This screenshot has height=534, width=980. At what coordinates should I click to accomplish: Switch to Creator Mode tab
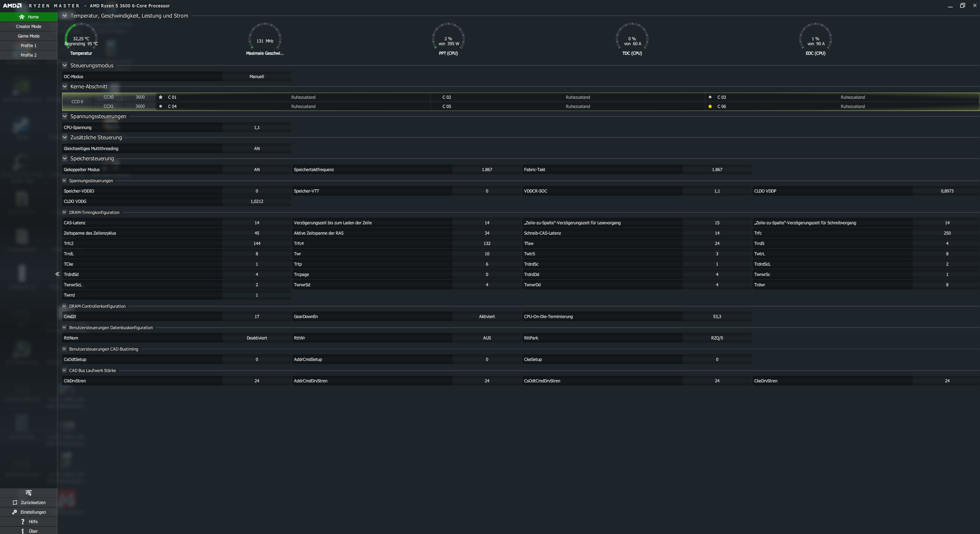[29, 26]
